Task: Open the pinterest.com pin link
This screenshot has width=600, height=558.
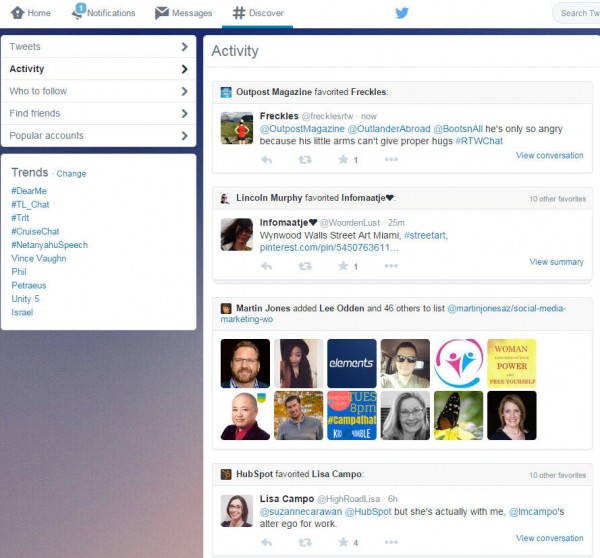Action: (x=329, y=248)
